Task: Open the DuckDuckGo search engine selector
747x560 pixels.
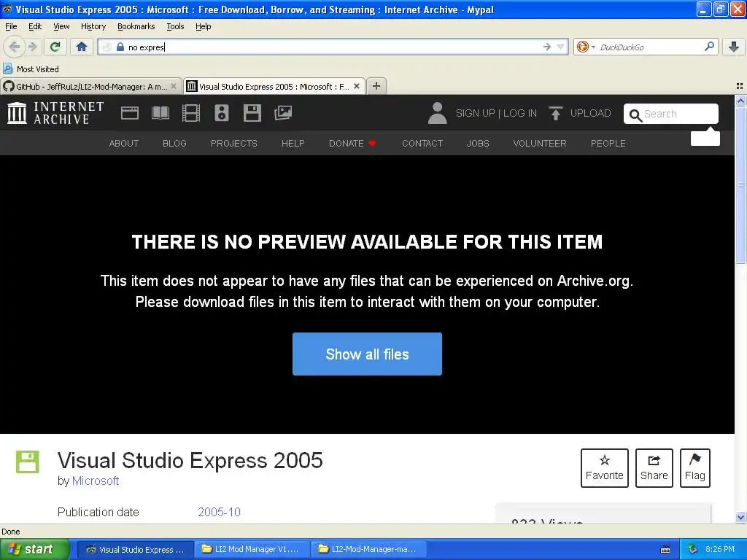Action: pyautogui.click(x=586, y=47)
